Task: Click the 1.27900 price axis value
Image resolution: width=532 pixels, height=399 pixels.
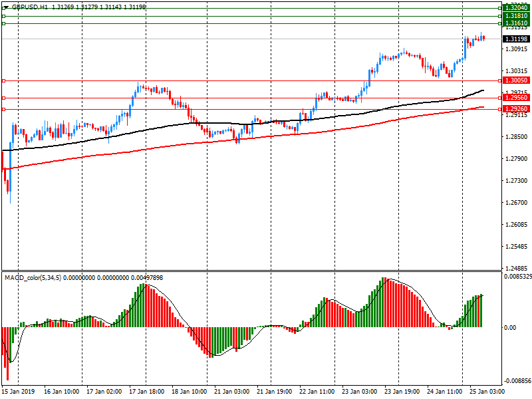Action: coord(517,159)
